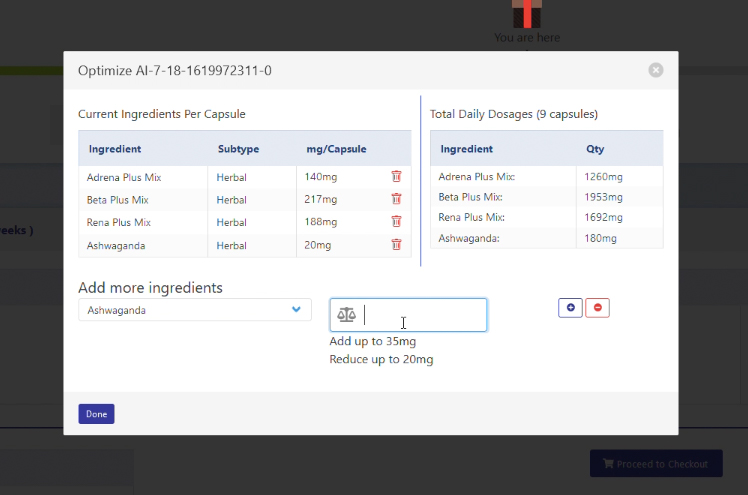The height and width of the screenshot is (495, 748).
Task: Click the mg/Capsule column header
Action: point(336,149)
